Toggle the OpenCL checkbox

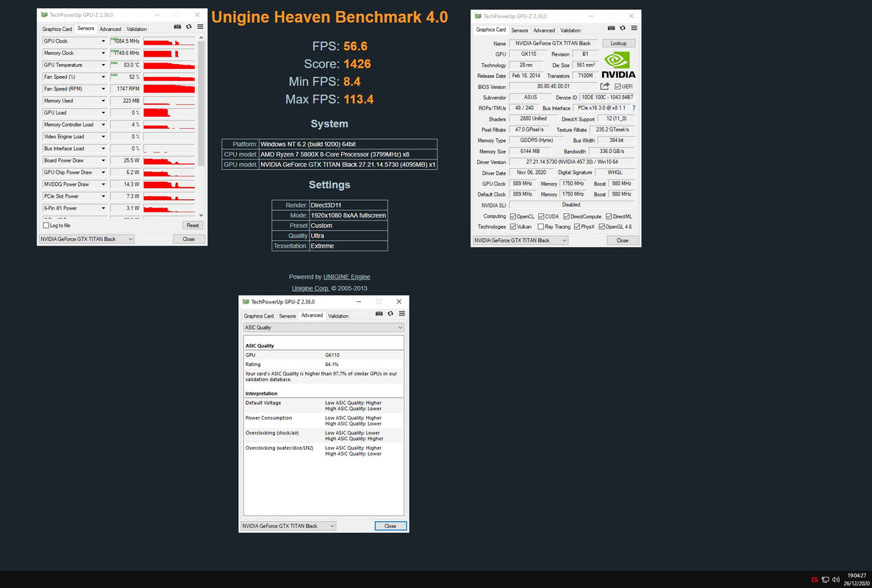pyautogui.click(x=512, y=217)
